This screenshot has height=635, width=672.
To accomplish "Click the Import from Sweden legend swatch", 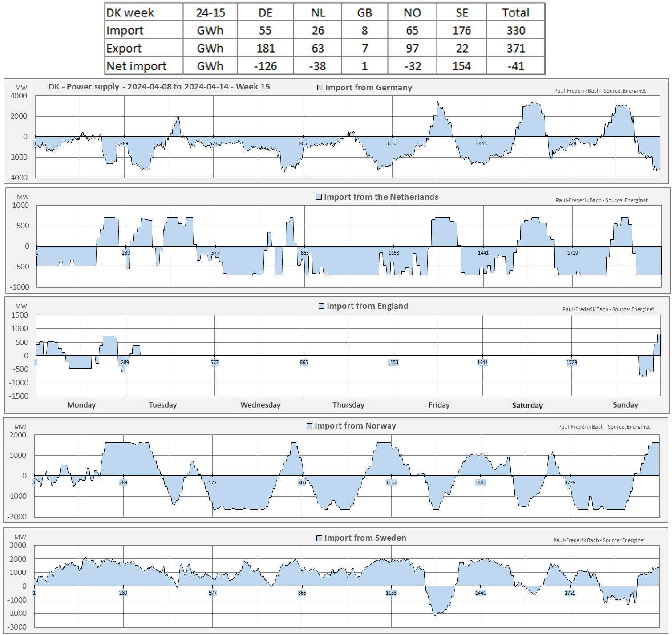I will (319, 538).
